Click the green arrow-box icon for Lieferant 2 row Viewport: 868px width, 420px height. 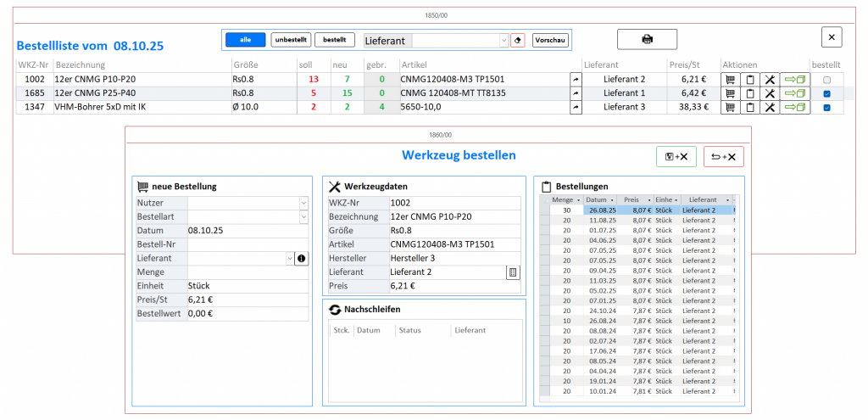[795, 79]
